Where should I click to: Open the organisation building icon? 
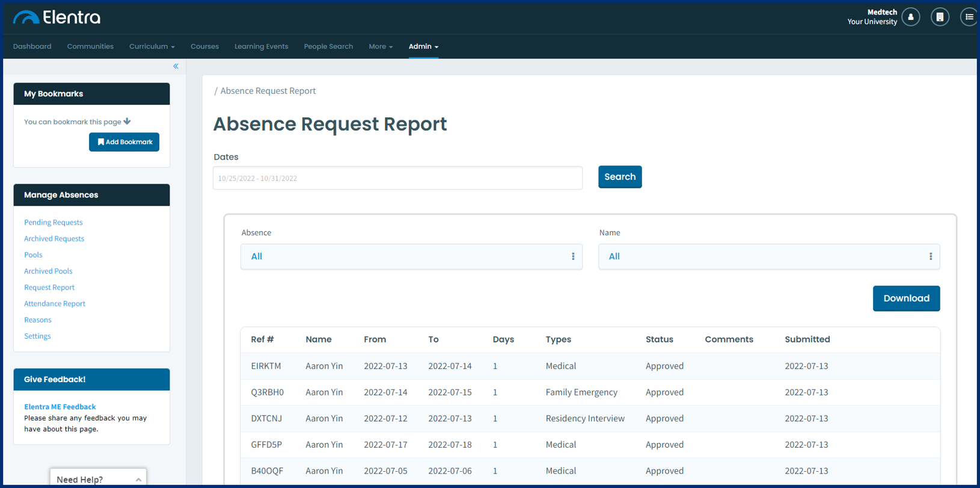click(x=940, y=17)
